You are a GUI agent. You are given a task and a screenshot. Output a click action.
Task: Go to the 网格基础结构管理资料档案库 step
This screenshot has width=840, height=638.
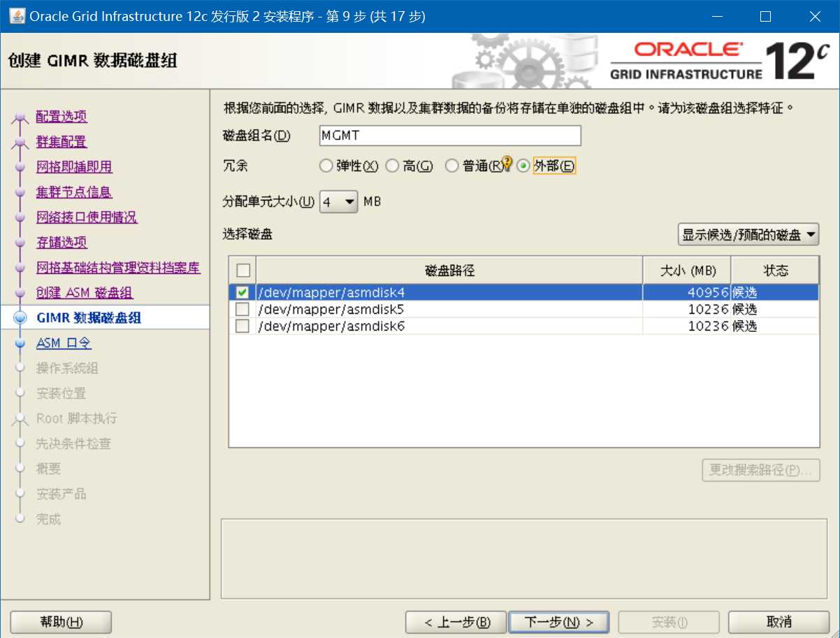pos(118,268)
